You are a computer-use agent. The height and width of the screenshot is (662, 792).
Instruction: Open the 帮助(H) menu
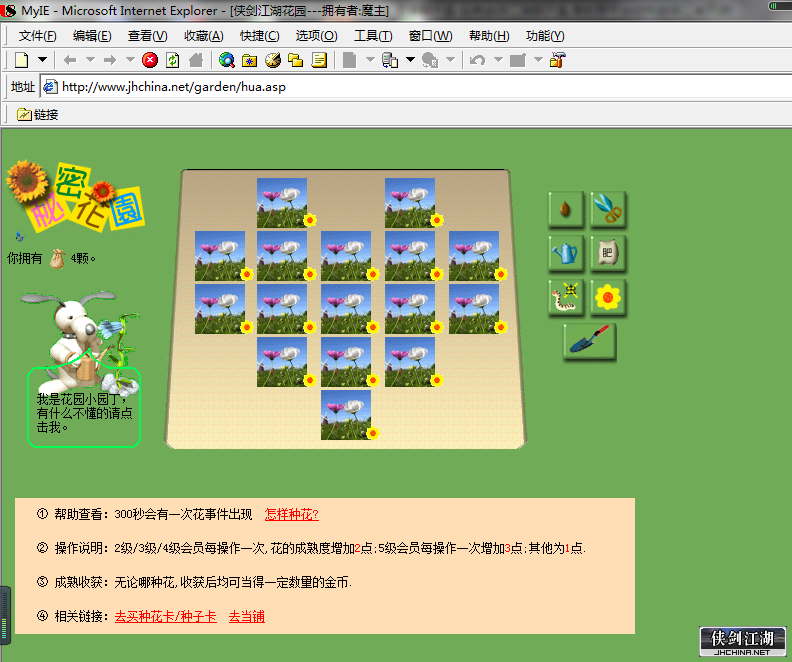click(x=489, y=36)
